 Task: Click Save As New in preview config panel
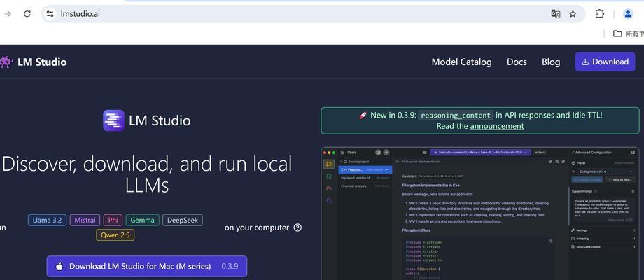tap(621, 180)
